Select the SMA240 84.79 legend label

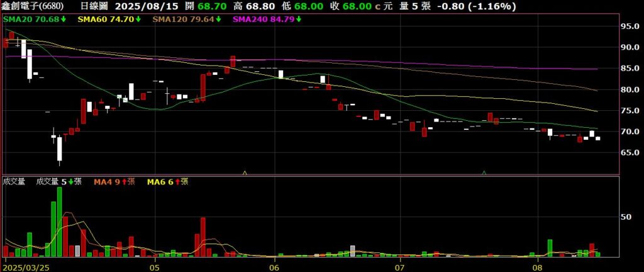[264, 20]
